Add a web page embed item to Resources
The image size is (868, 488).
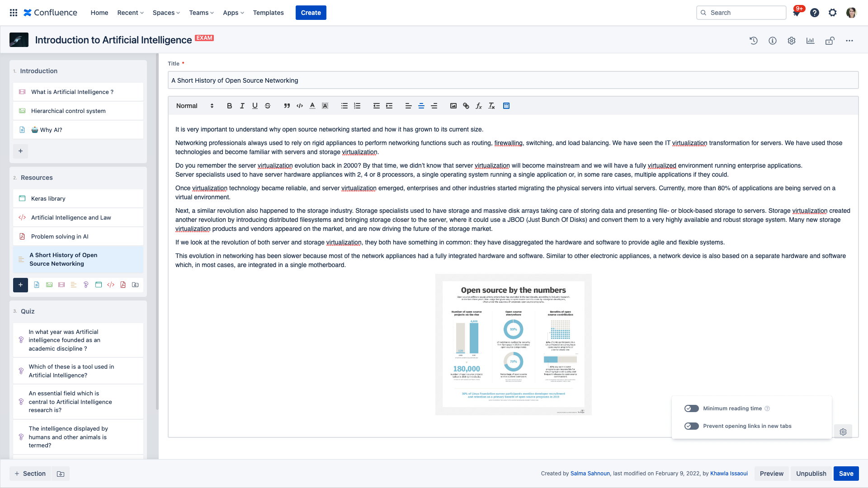(99, 285)
